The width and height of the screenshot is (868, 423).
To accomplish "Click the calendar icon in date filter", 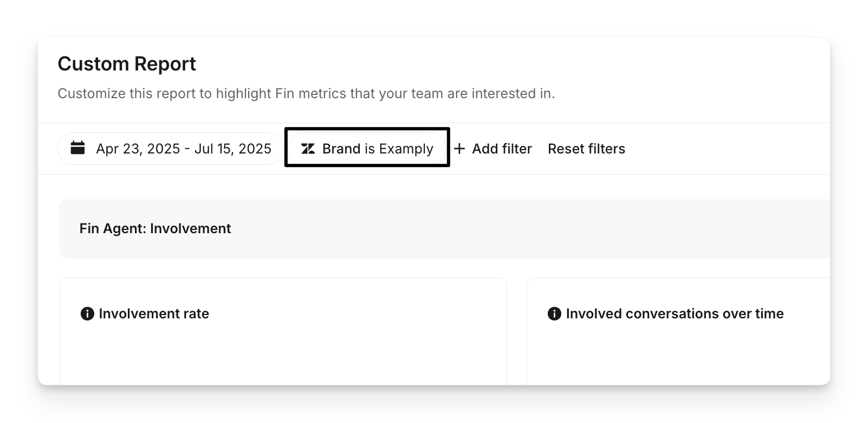I will coord(78,148).
